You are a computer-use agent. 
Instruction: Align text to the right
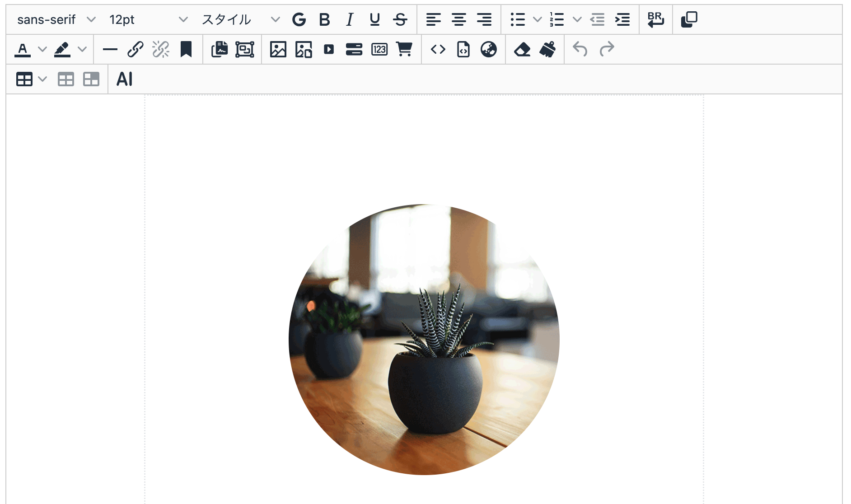[x=484, y=19]
